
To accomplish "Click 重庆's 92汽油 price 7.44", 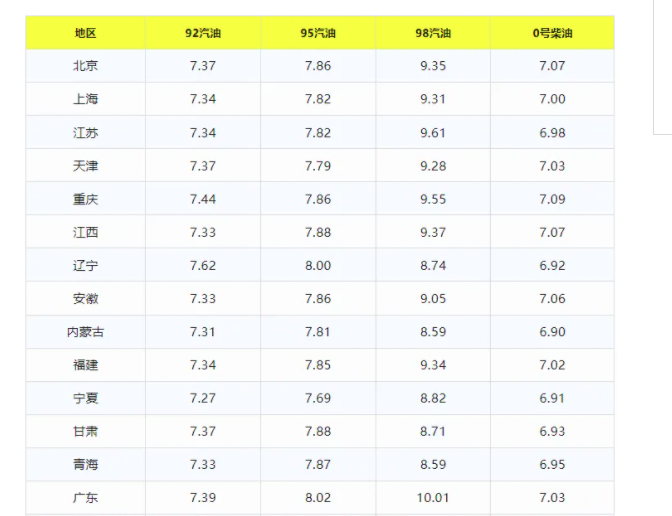I will click(203, 199).
